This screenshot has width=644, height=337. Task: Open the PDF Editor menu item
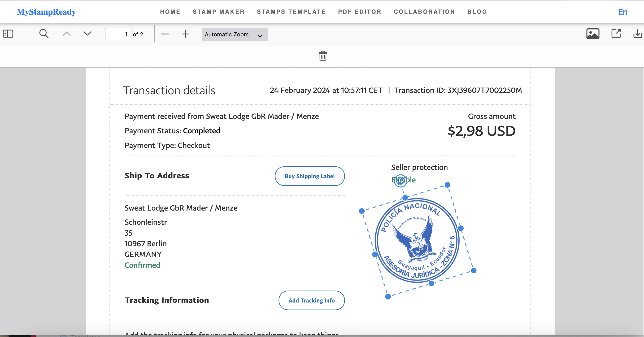click(x=360, y=12)
